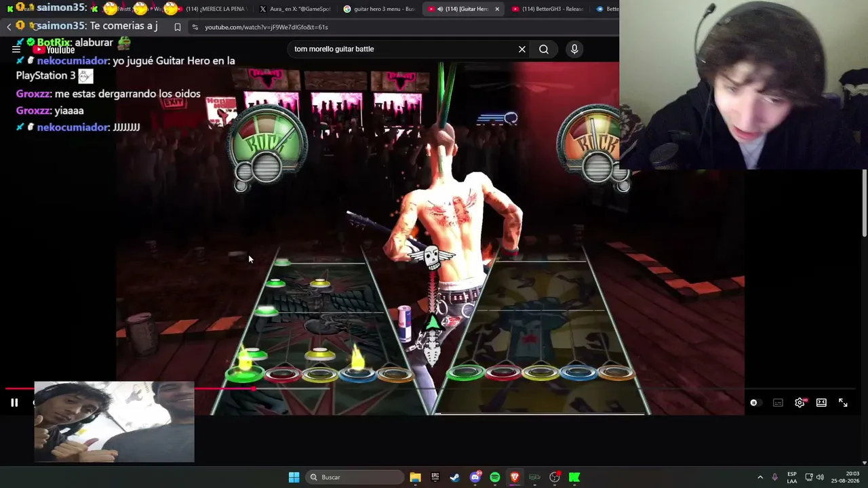868x488 pixels.
Task: Open File Explorer from taskbar
Action: pyautogui.click(x=415, y=477)
